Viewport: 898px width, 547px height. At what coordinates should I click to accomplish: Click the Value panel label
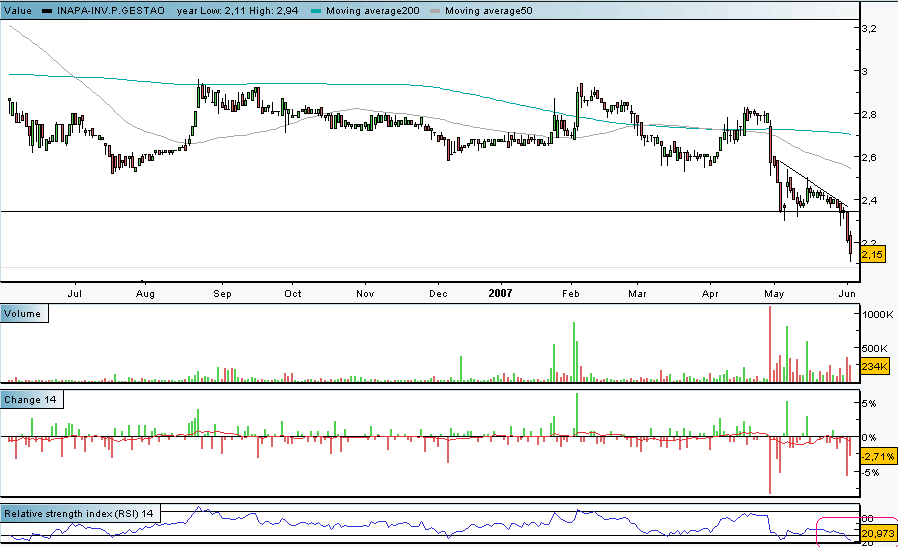pyautogui.click(x=18, y=10)
